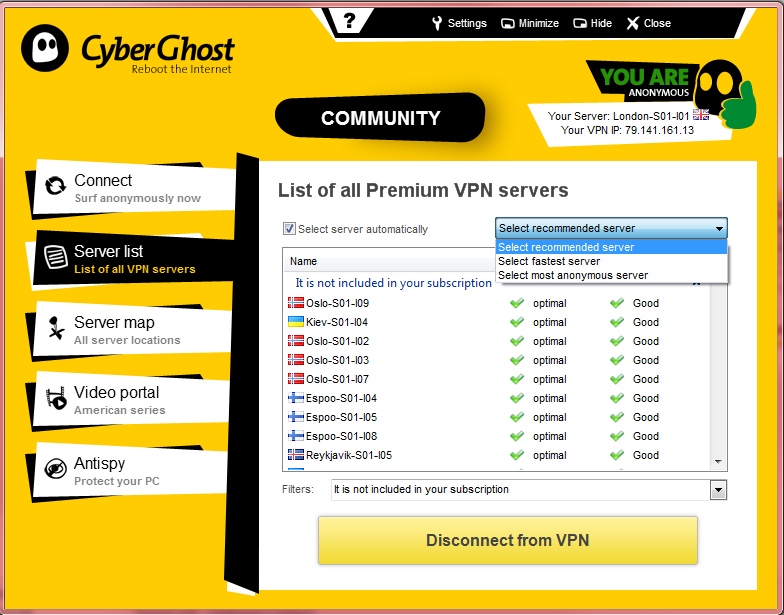Select server Espoo-S01-I04
Image resolution: width=784 pixels, height=615 pixels.
(341, 398)
